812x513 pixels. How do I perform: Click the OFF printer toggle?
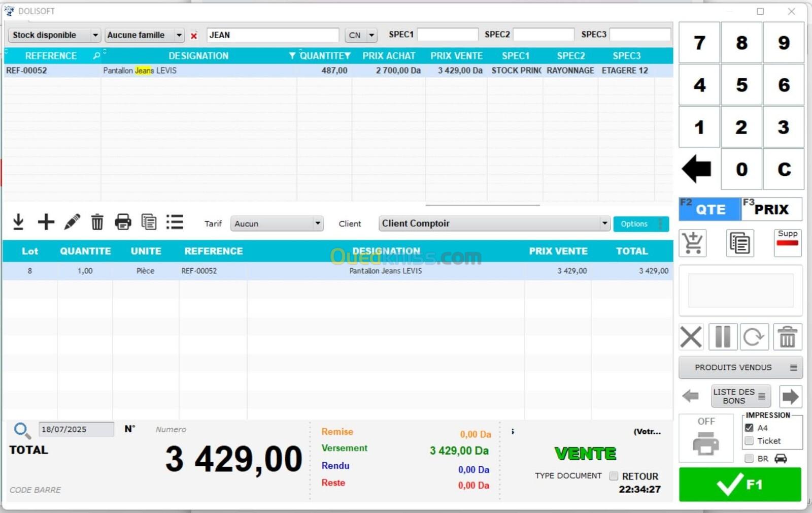[x=706, y=437]
